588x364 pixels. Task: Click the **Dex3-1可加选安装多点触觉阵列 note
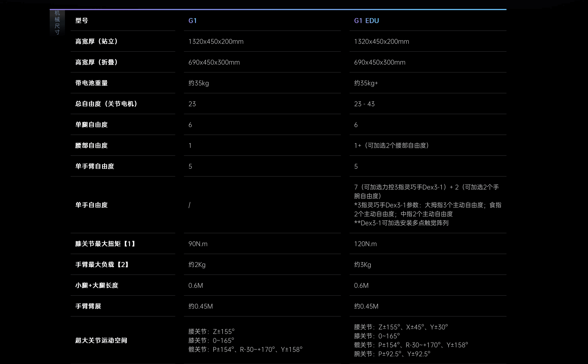coord(401,223)
